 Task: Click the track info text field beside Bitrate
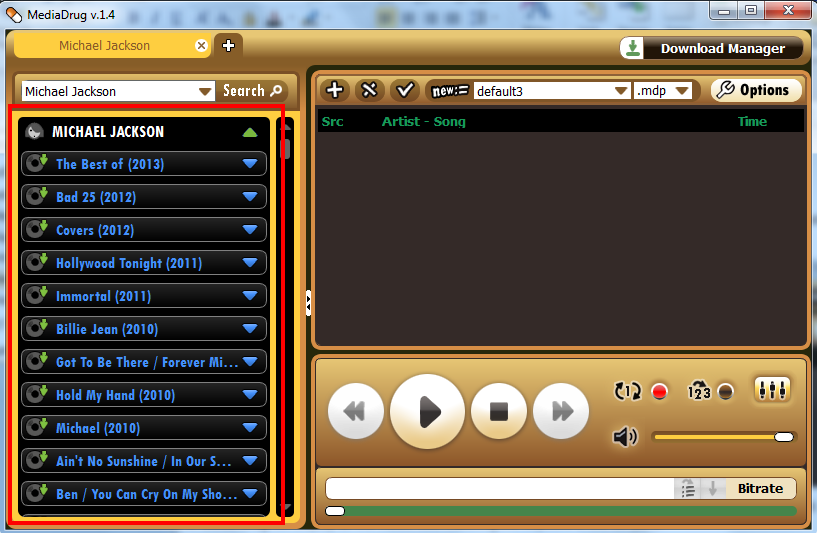tap(500, 489)
